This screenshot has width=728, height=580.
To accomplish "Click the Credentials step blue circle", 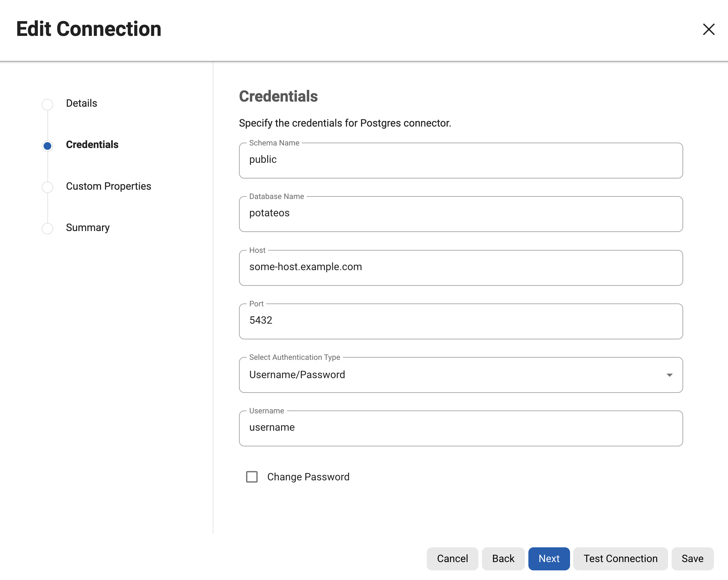I will coord(47,146).
